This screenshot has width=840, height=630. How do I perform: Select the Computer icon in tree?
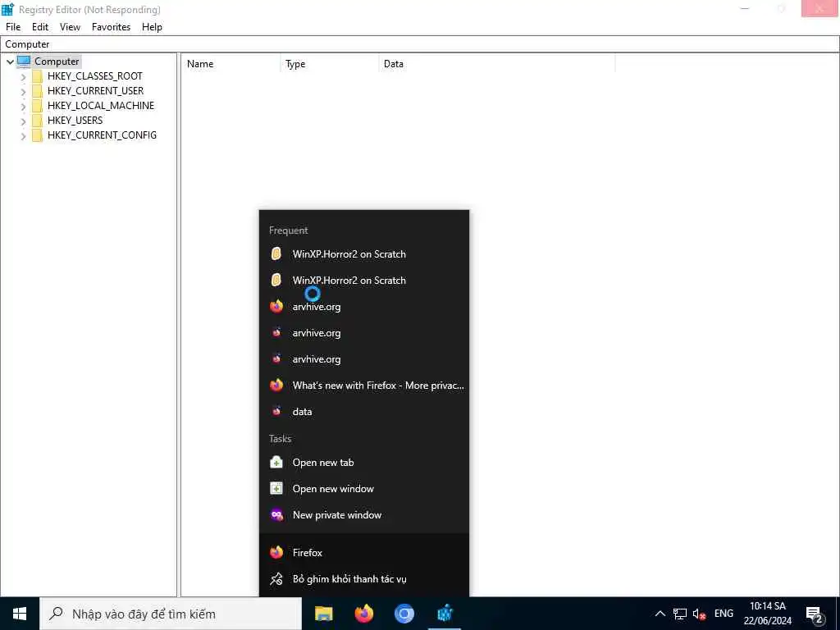24,61
